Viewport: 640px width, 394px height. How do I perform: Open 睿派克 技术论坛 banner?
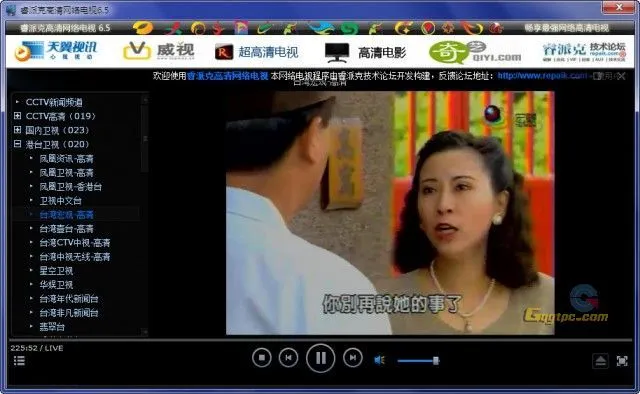pyautogui.click(x=584, y=51)
